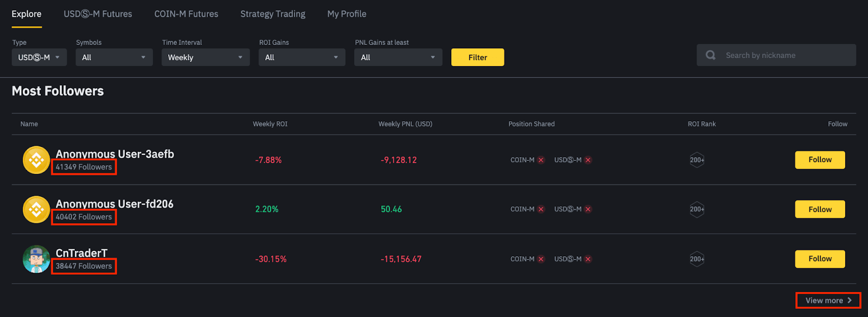868x317 pixels.
Task: Click Anonymous User-fd206's Binance avatar icon
Action: (36, 209)
